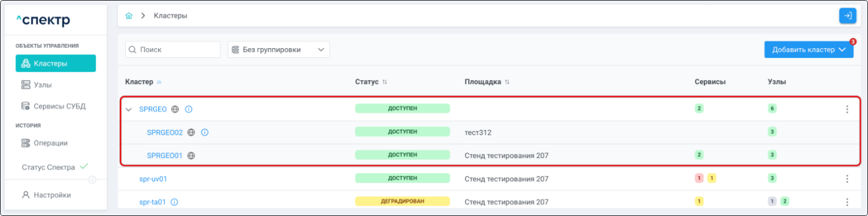Click the Спектр logo

43,20
